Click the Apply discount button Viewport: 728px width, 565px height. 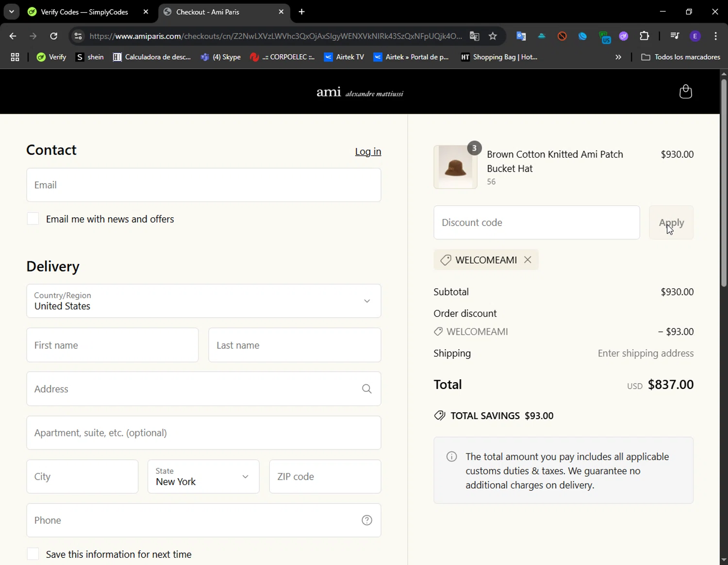pos(671,223)
